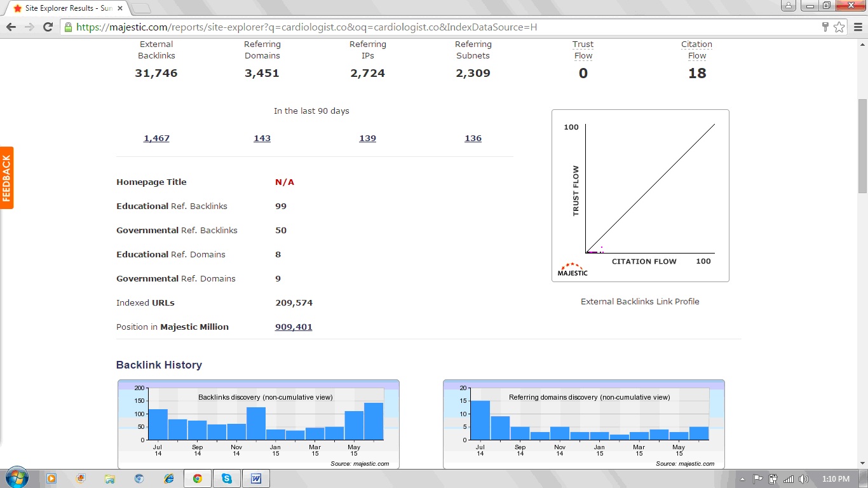This screenshot has height=488, width=868.
Task: Click the Trust Flow link profile graph
Action: tap(640, 195)
